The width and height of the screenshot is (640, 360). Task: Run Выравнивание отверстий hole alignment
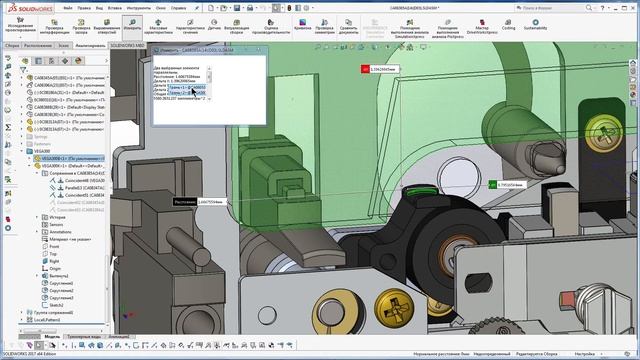point(107,27)
